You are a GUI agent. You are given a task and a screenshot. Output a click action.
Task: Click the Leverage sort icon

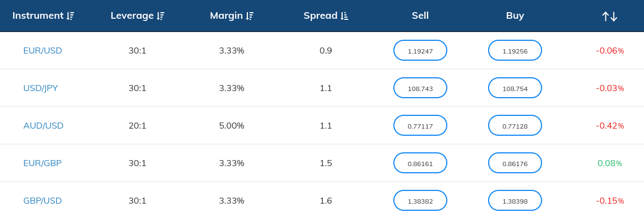(161, 16)
